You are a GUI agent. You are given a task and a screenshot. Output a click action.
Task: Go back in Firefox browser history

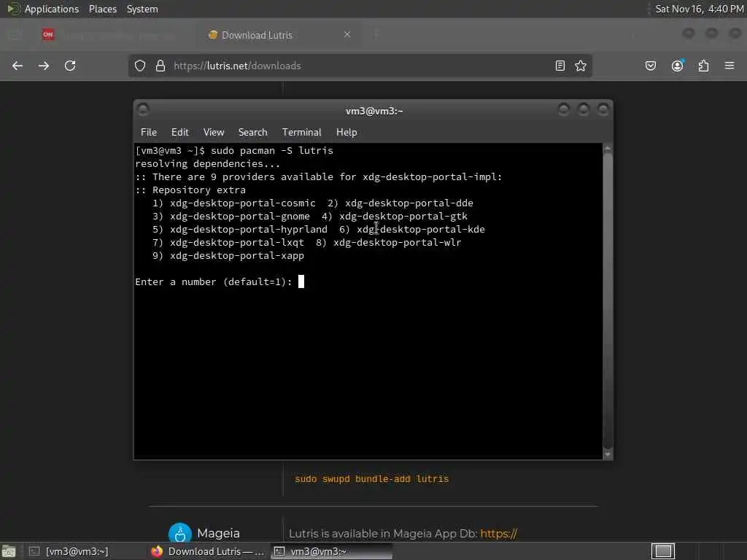pyautogui.click(x=18, y=66)
